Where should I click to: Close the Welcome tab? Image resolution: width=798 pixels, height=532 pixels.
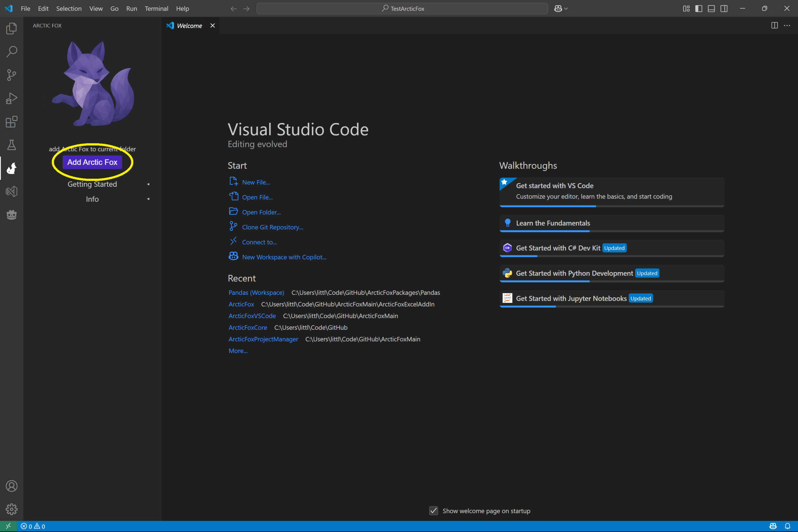tap(213, 26)
